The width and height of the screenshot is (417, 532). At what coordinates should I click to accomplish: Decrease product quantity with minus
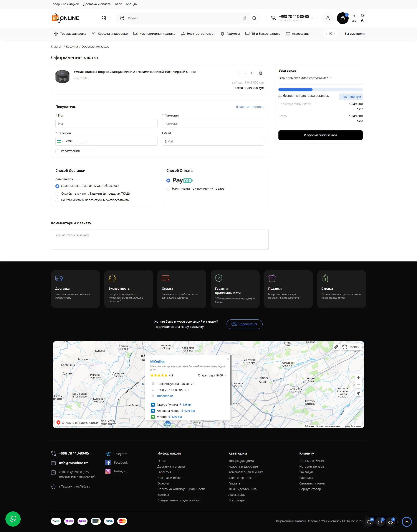coord(241,73)
